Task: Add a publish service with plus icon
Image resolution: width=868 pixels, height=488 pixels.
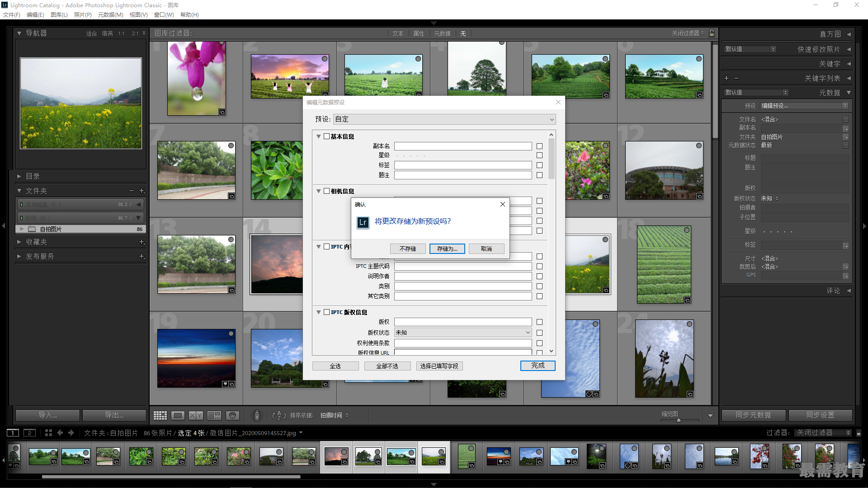Action: 142,256
